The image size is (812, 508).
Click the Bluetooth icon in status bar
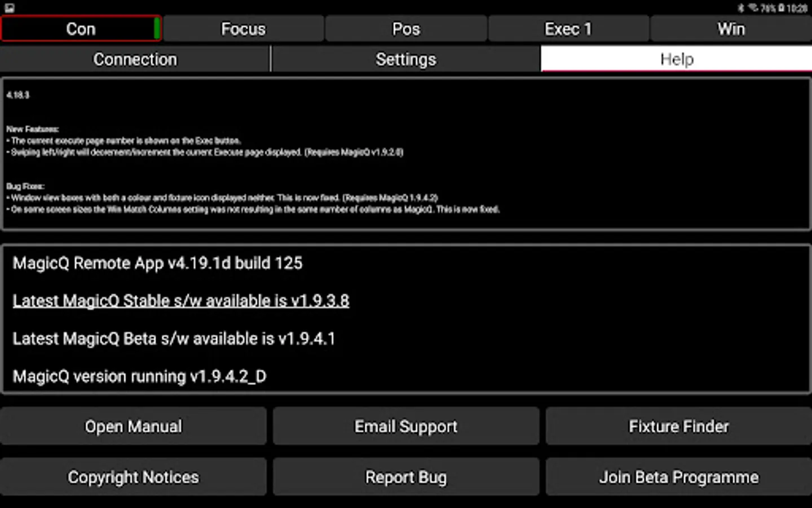741,8
